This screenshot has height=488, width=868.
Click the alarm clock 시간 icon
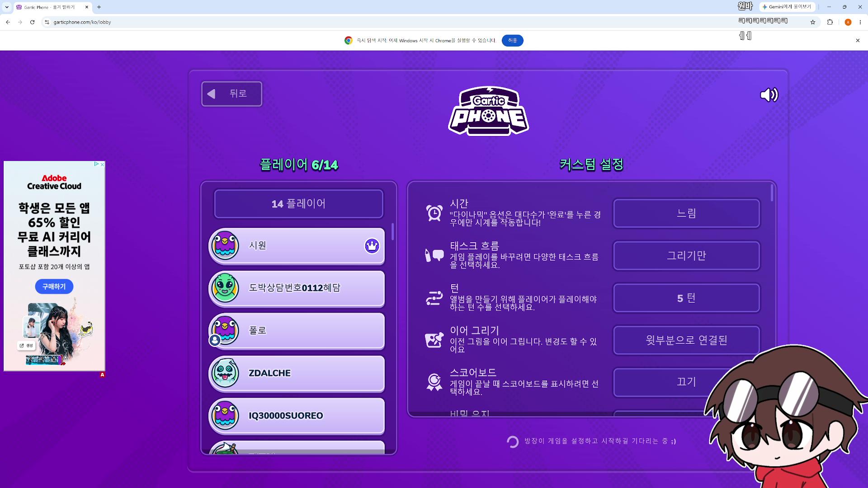[434, 213]
